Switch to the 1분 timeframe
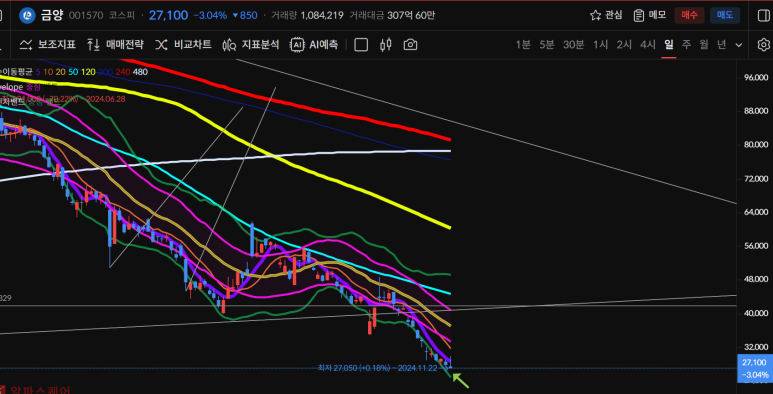This screenshot has height=394, width=773. coord(523,45)
